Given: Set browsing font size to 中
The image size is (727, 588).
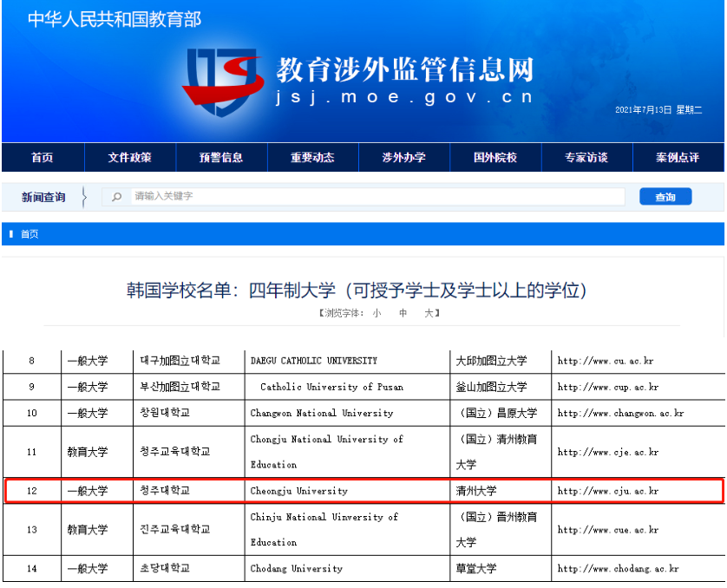Looking at the screenshot, I should [403, 312].
